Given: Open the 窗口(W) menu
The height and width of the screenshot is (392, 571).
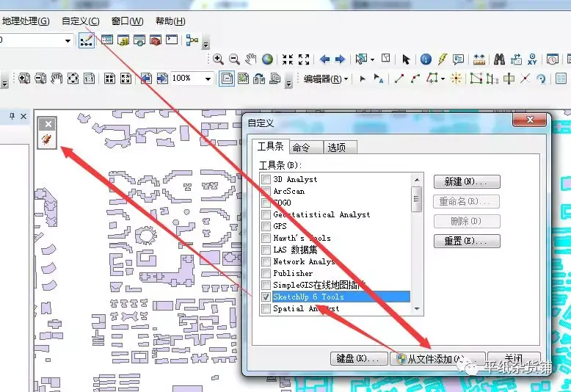Looking at the screenshot, I should [128, 21].
